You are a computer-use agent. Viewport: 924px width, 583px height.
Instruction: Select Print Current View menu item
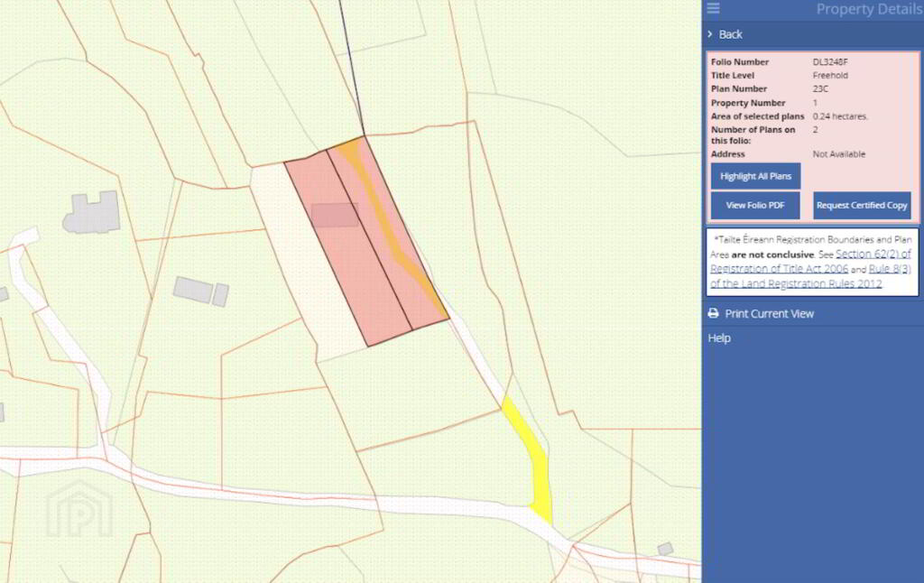[769, 314]
